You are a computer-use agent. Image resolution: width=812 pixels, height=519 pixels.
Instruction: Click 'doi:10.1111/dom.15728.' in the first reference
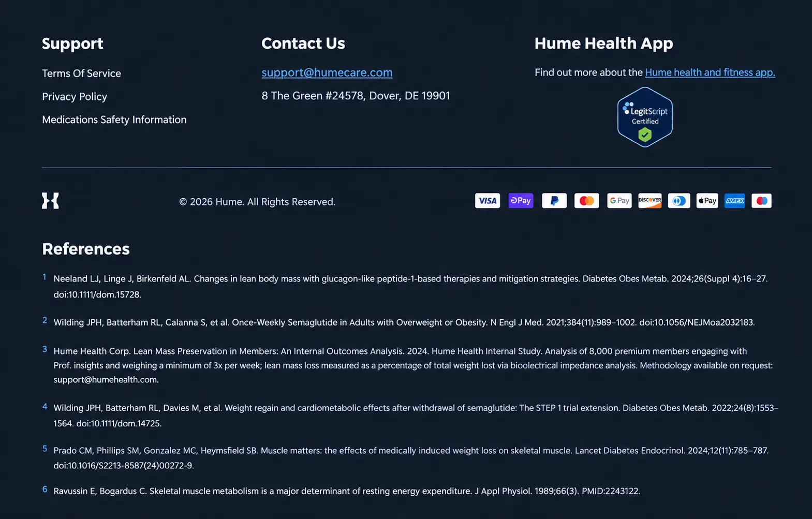coord(97,294)
